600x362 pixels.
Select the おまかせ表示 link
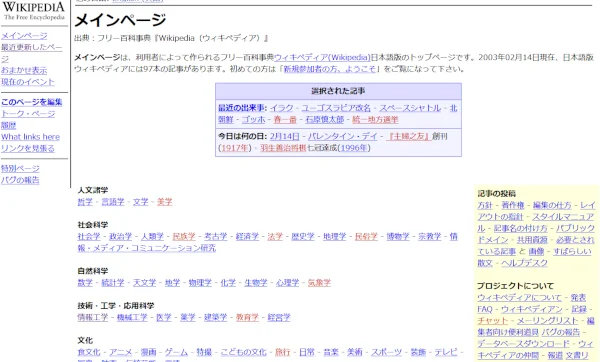click(x=24, y=70)
